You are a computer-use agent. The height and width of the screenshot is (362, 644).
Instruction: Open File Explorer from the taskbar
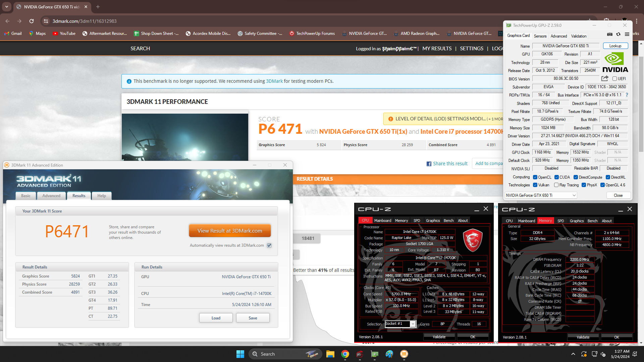coord(330,354)
